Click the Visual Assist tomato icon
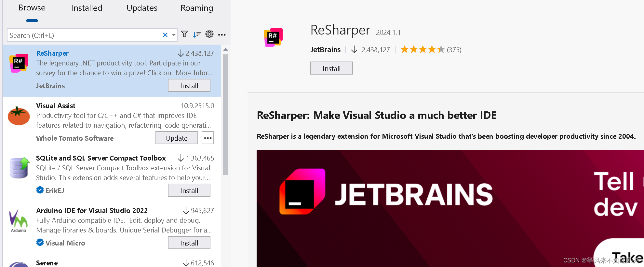The width and height of the screenshot is (644, 267). (x=19, y=116)
